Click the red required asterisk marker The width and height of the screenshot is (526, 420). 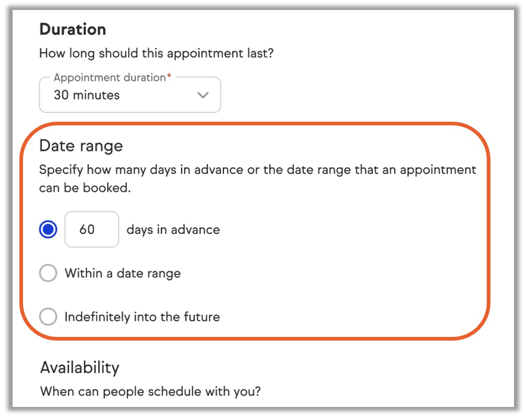click(x=169, y=77)
